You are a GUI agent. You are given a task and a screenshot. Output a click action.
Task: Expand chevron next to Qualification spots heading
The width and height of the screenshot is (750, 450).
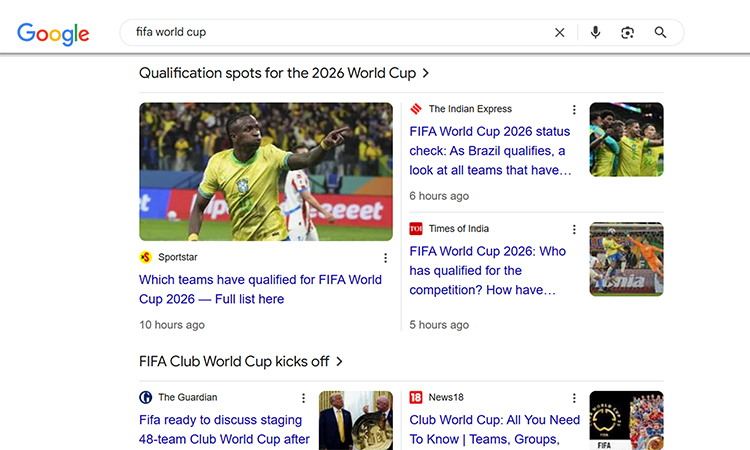(425, 73)
